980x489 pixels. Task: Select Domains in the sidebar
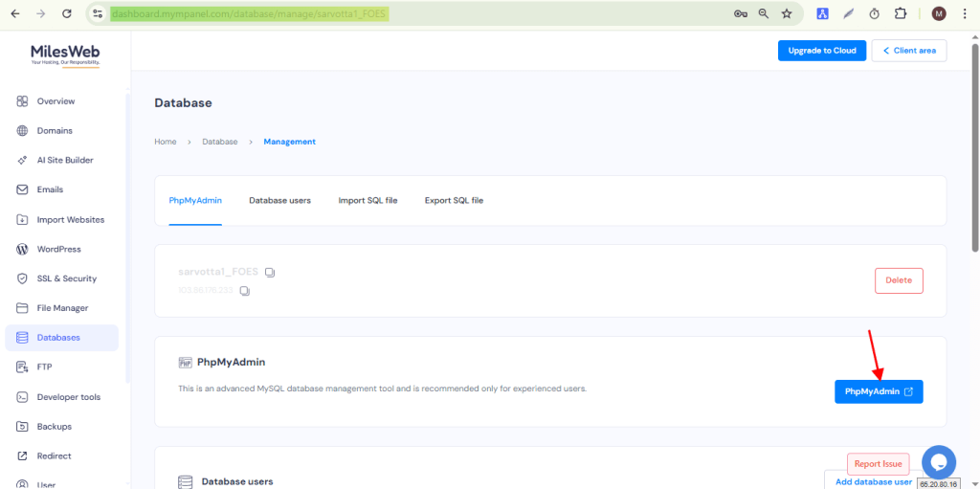pyautogui.click(x=55, y=131)
